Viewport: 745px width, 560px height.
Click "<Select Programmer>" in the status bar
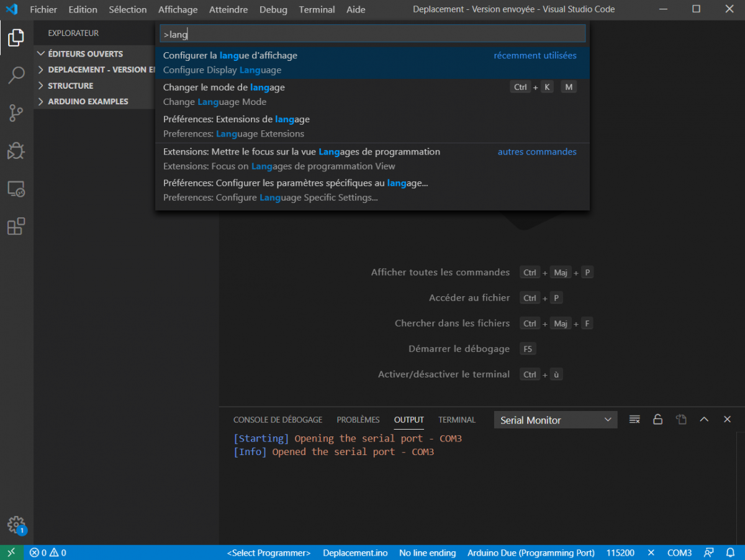click(x=269, y=553)
